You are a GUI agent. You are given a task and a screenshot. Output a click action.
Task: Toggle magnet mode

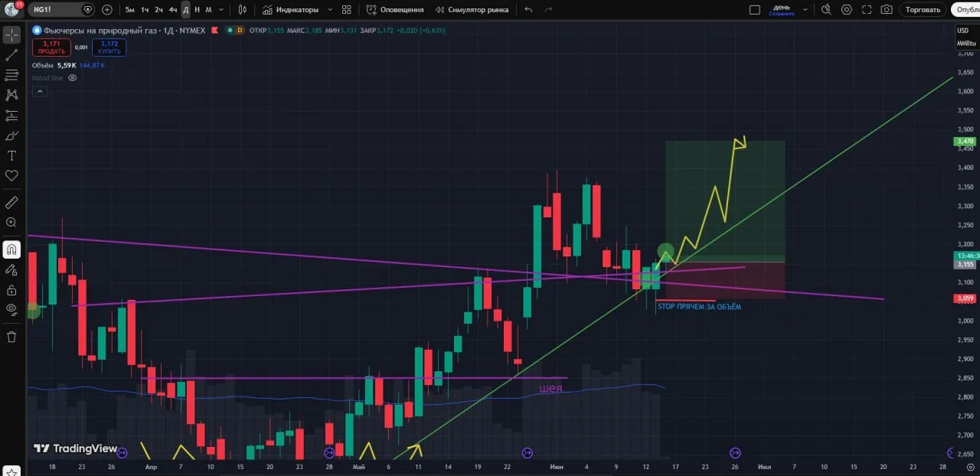(x=11, y=249)
